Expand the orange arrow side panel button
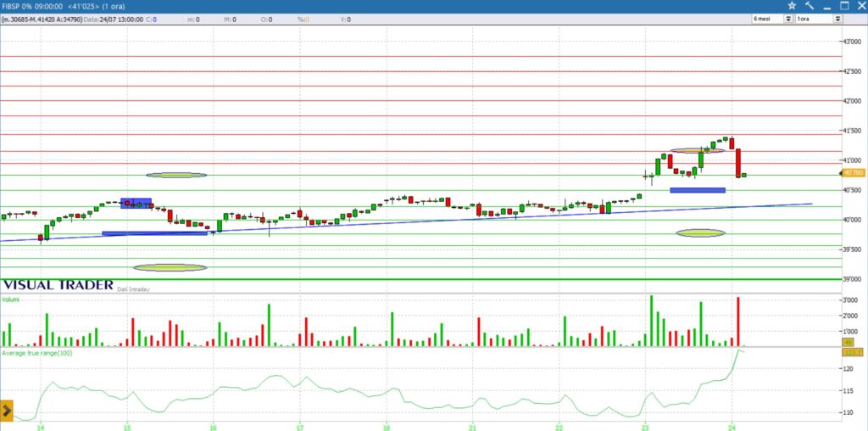The height and width of the screenshot is (431, 868). tap(7, 411)
